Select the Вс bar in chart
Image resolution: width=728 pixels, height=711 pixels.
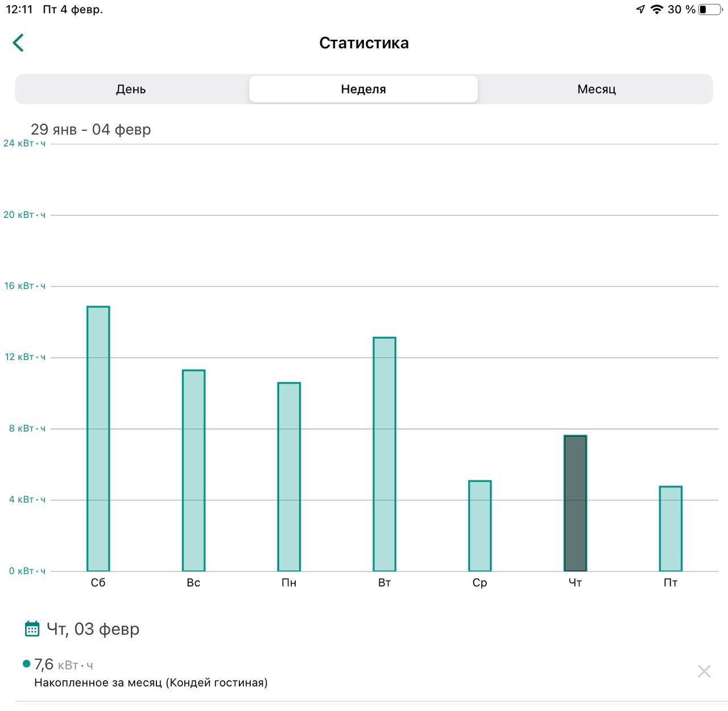[193, 470]
